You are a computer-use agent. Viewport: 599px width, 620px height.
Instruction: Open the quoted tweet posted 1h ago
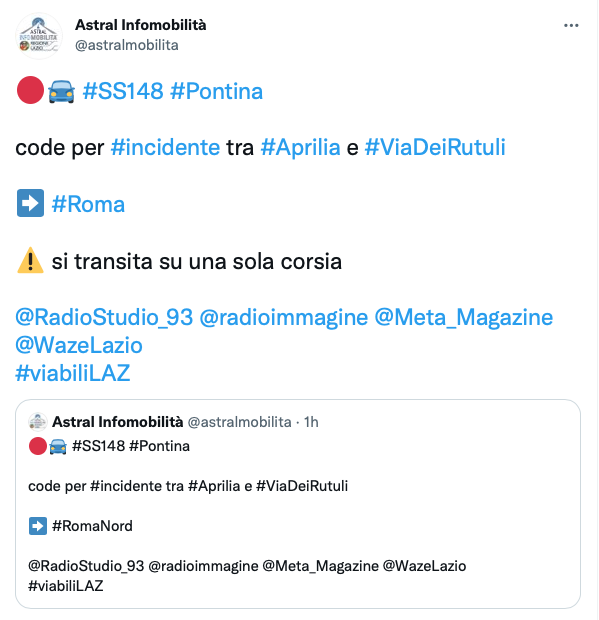(298, 504)
